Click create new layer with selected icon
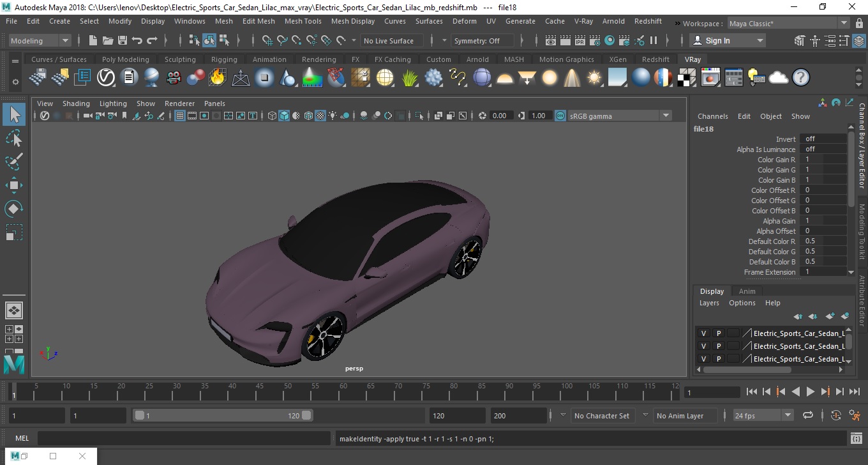The width and height of the screenshot is (868, 465). tap(845, 316)
